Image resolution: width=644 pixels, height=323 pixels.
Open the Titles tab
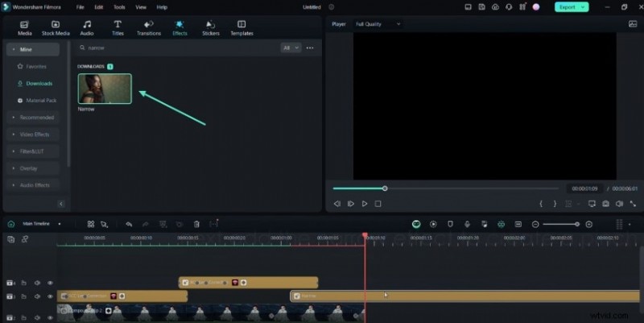(x=118, y=28)
